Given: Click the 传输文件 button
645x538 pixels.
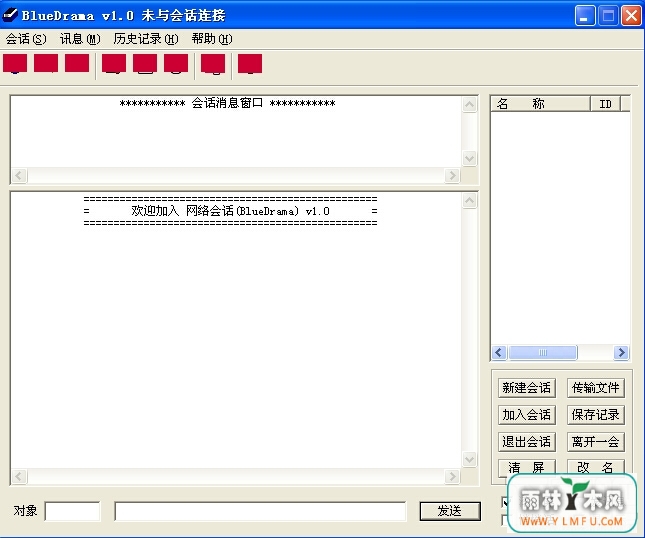Looking at the screenshot, I should [596, 388].
